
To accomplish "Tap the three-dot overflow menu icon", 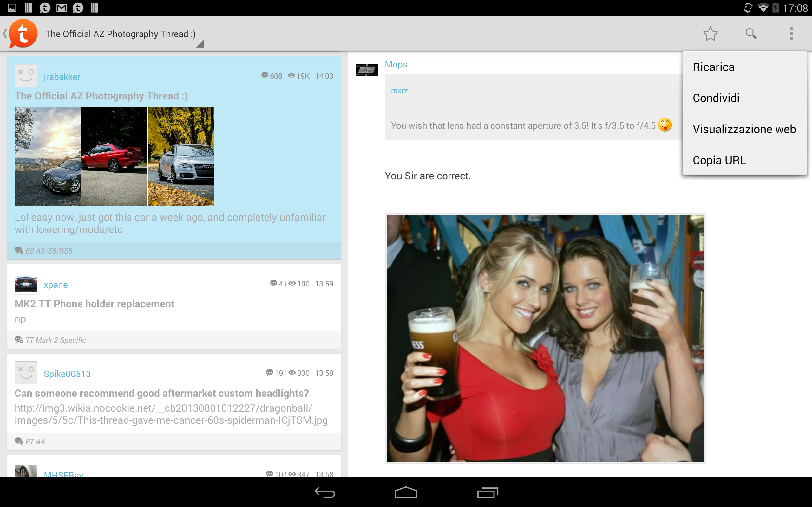I will pyautogui.click(x=791, y=34).
